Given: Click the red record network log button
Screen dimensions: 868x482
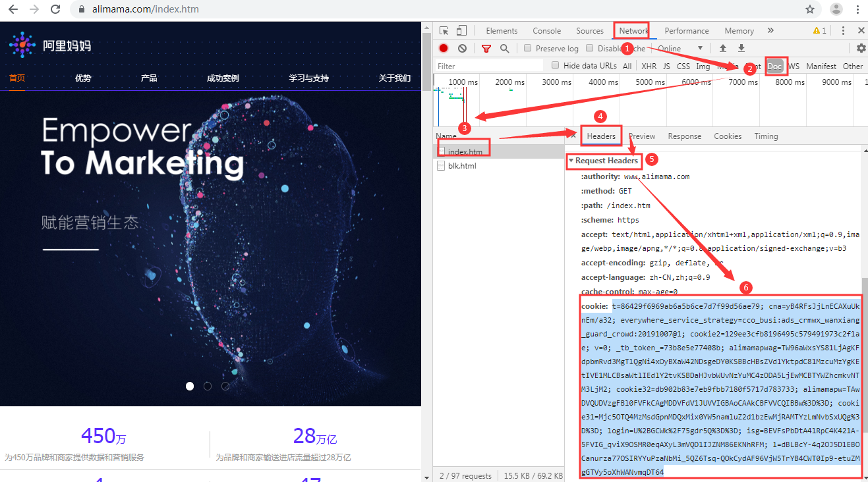Looking at the screenshot, I should pyautogui.click(x=444, y=48).
